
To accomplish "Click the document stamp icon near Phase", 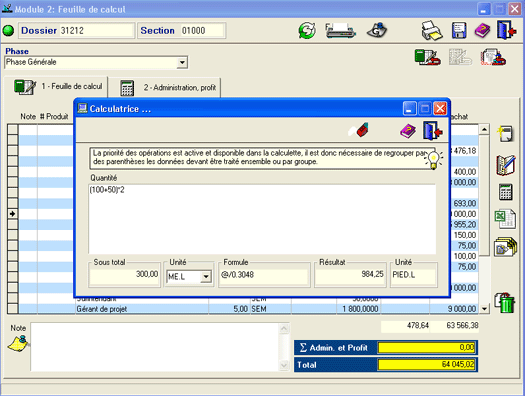I will pos(493,57).
